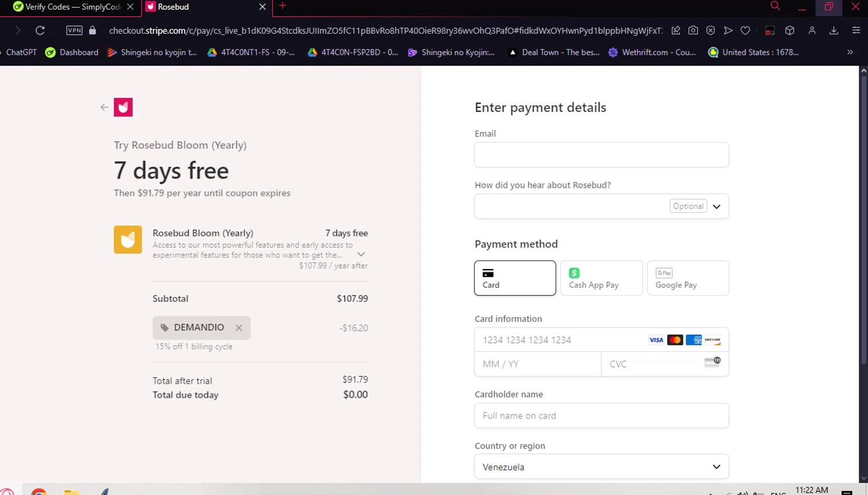Click the checkout.stripe.com address bar
This screenshot has height=495, width=868.
[x=385, y=31]
